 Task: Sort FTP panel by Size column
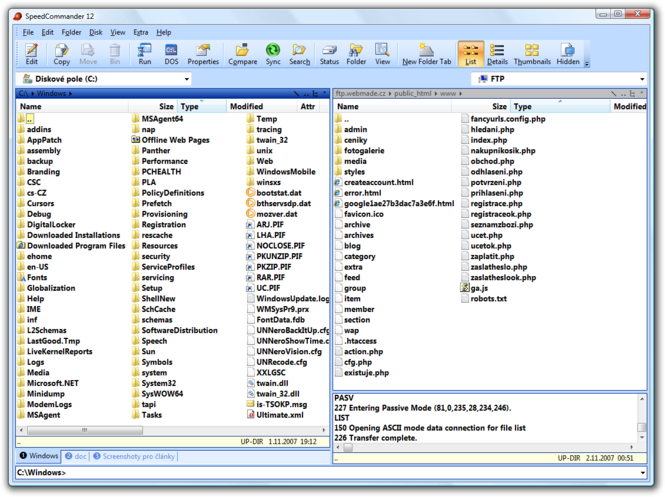481,106
